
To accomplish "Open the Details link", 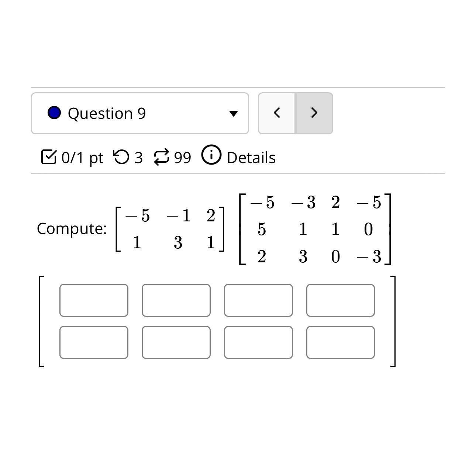I will [251, 156].
